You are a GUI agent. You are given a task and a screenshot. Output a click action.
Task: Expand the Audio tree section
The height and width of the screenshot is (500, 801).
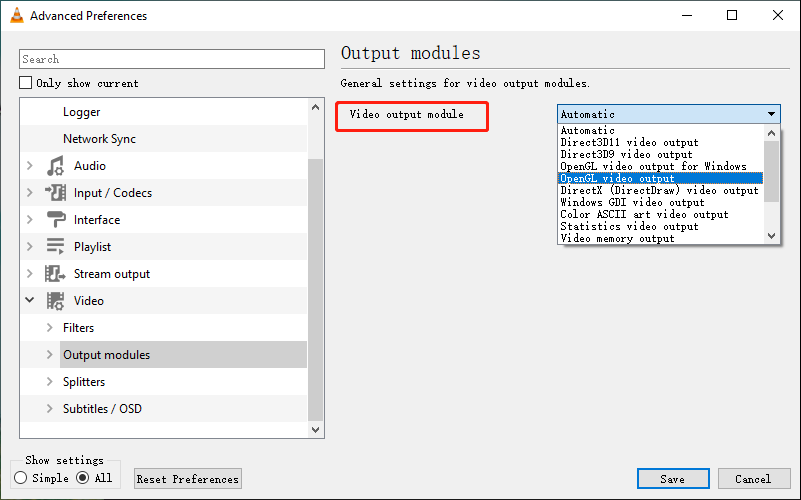point(30,165)
